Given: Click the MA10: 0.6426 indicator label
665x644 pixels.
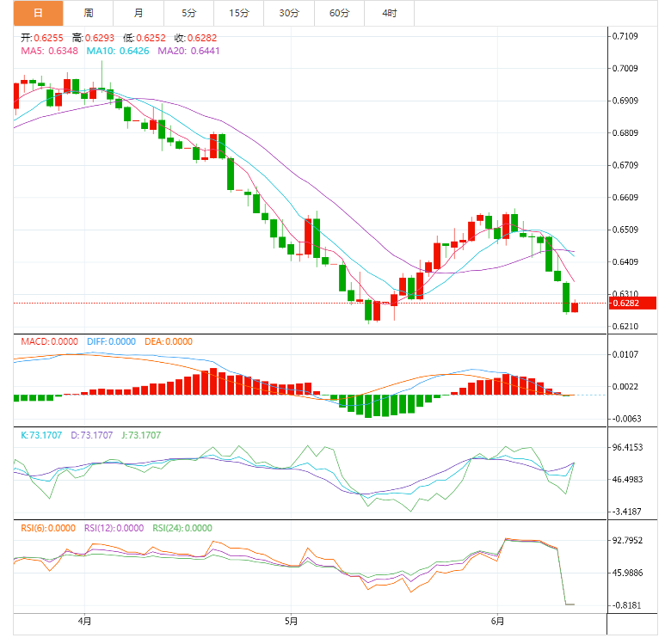Looking at the screenshot, I should point(118,51).
